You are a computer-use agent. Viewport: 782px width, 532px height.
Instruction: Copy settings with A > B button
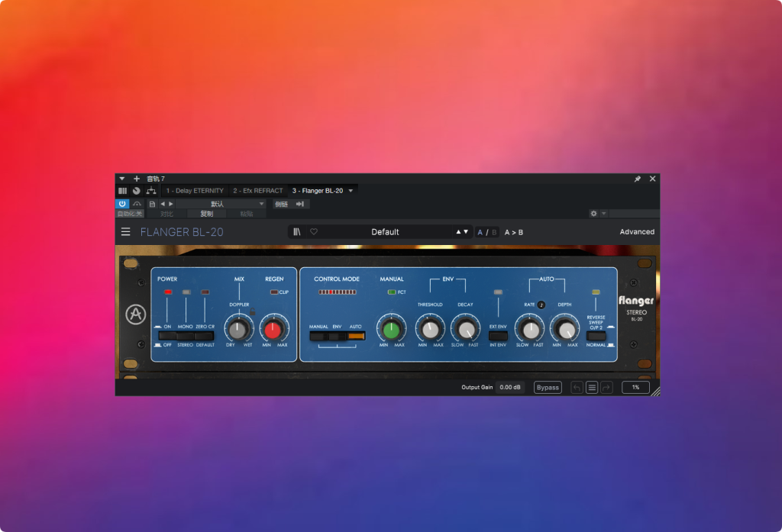point(514,232)
